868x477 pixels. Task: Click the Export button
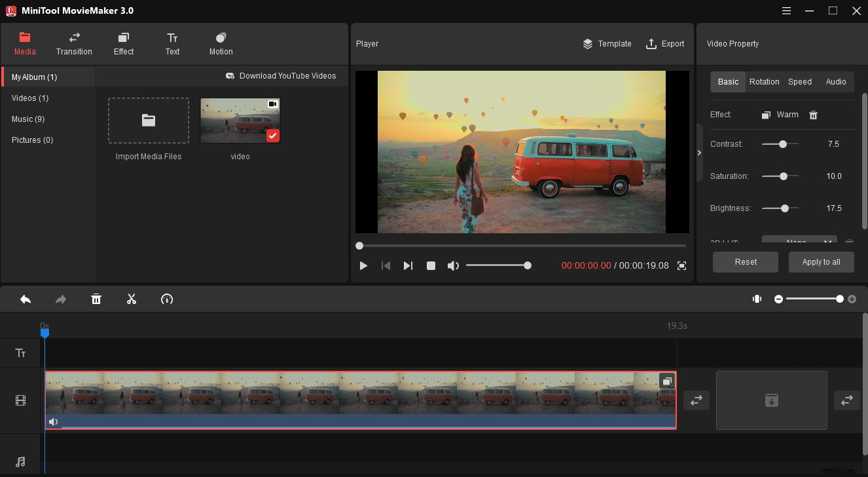pyautogui.click(x=665, y=44)
